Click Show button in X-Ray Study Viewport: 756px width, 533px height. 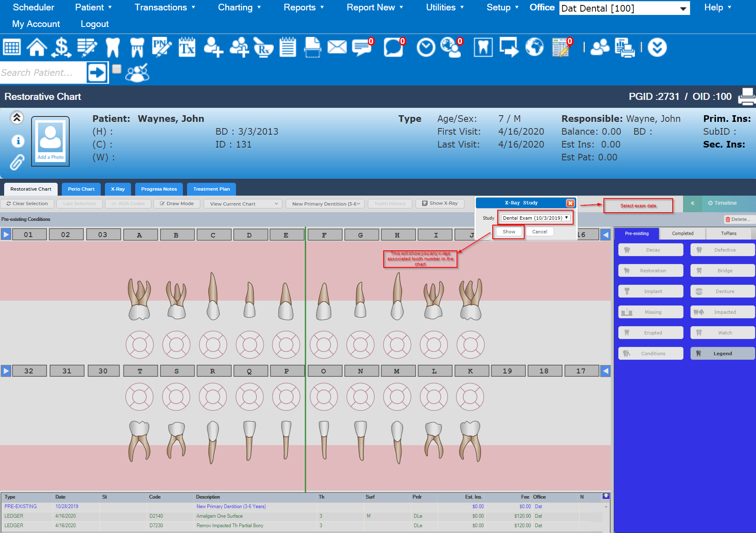(x=509, y=232)
